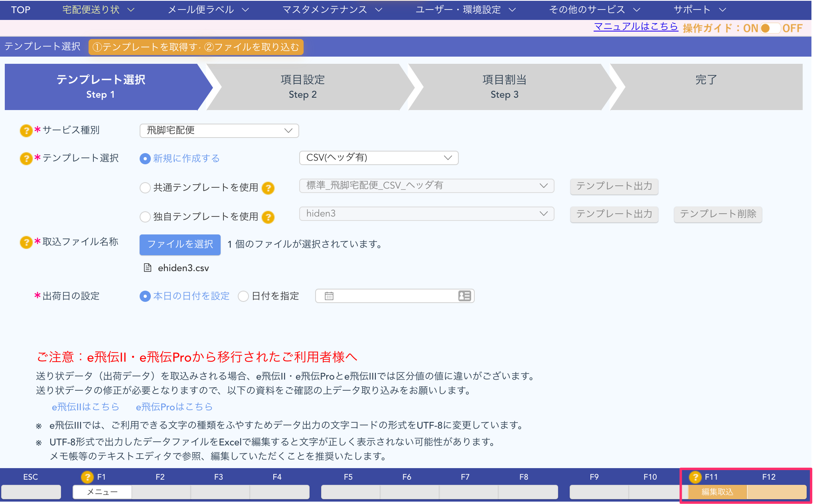Click the calendar icon in date field
The image size is (829, 504).
[x=329, y=296]
